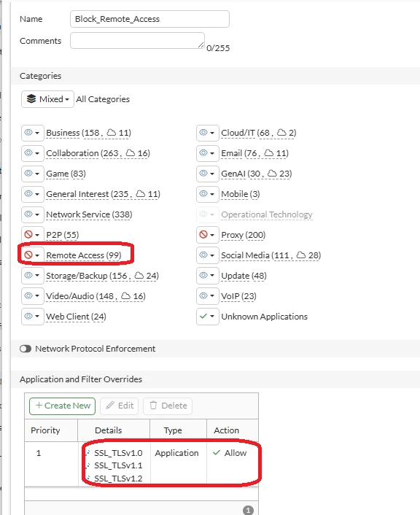Select the SSL_TLSv1.0 override row
This screenshot has height=515, width=420.
141,464
